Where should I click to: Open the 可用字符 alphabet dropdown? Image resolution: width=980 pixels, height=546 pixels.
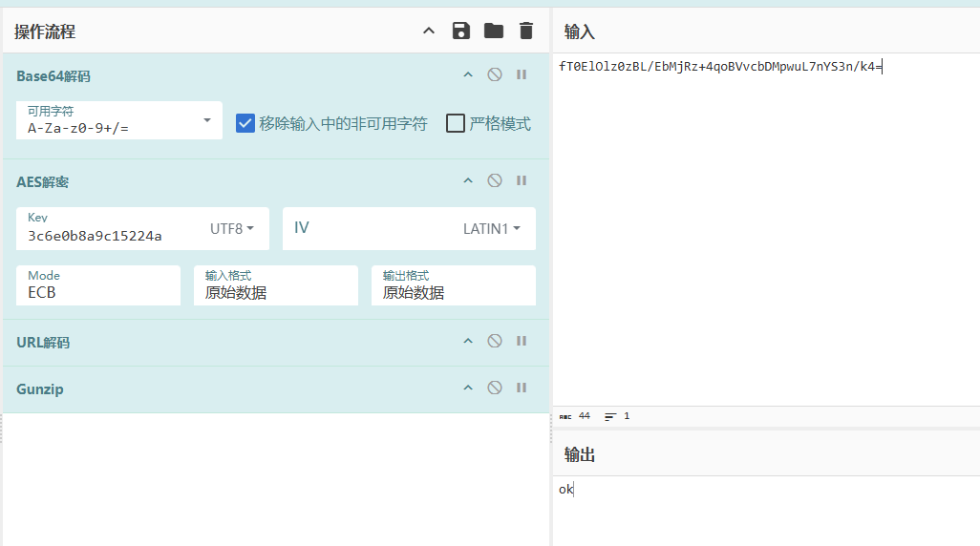click(x=118, y=120)
